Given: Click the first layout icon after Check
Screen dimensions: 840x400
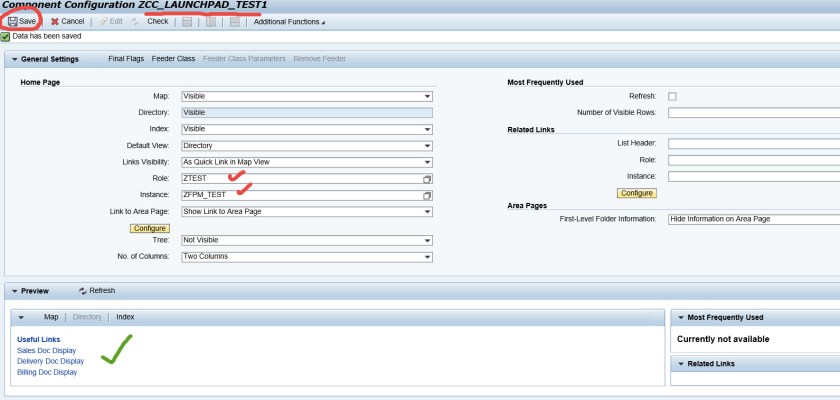Looking at the screenshot, I should (187, 22).
